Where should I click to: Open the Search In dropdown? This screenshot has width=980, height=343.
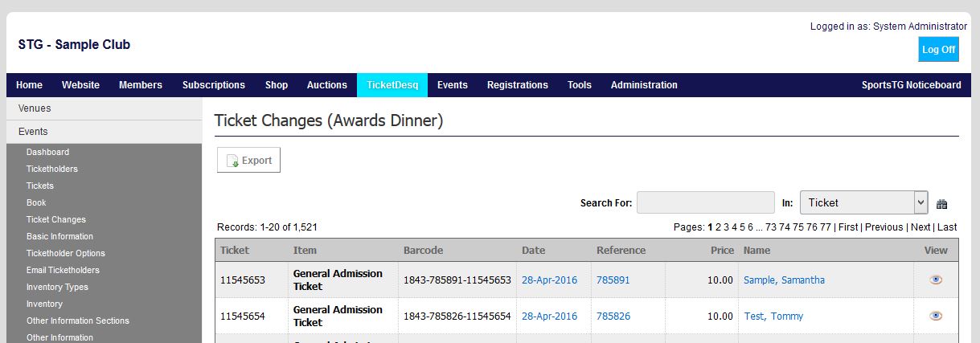point(863,202)
